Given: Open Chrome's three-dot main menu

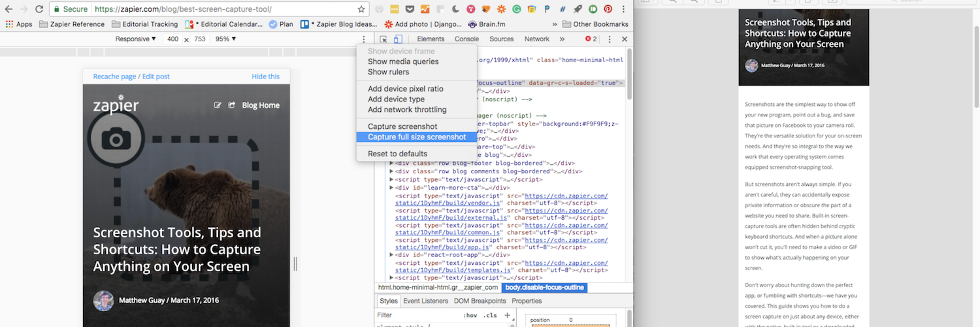Looking at the screenshot, I should pos(624,10).
